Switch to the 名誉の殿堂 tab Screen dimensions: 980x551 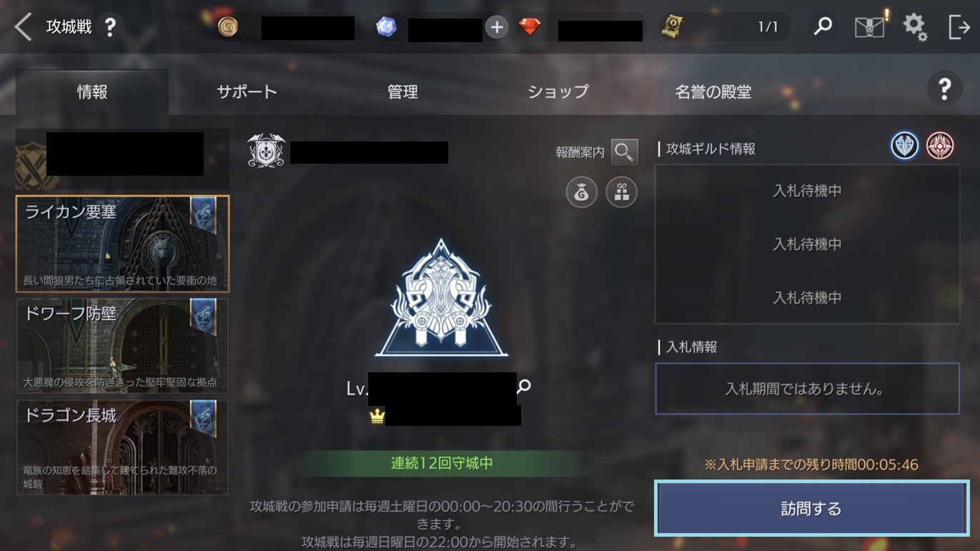point(713,91)
